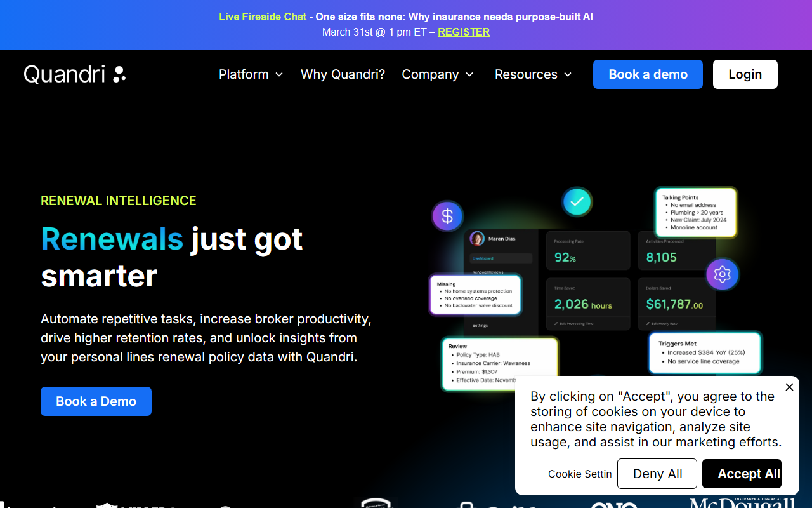
Task: Open Cookie Settings link
Action: [x=580, y=474]
